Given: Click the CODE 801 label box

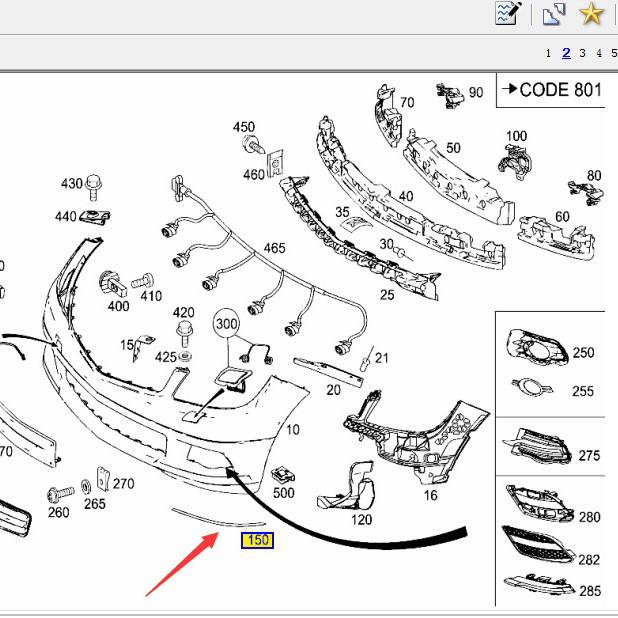Looking at the screenshot, I should [x=550, y=90].
